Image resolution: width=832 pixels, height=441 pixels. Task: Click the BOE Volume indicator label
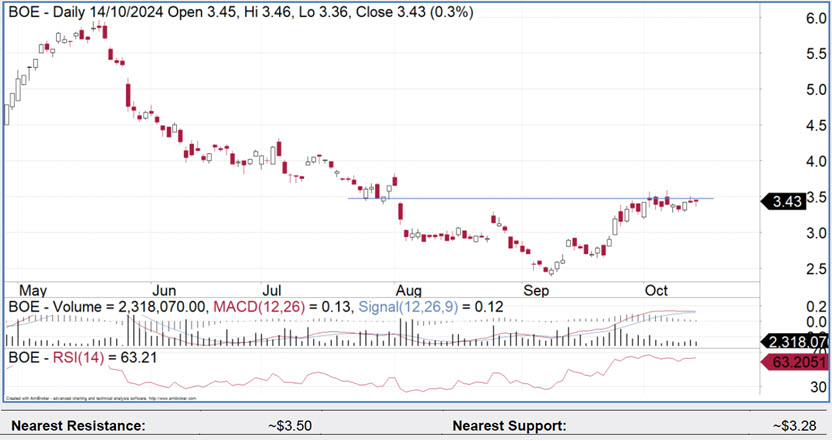click(100, 306)
